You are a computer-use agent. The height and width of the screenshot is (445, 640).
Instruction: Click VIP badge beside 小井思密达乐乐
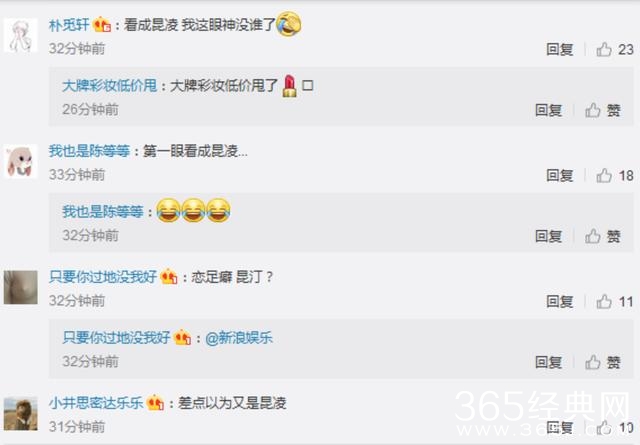[x=155, y=403]
